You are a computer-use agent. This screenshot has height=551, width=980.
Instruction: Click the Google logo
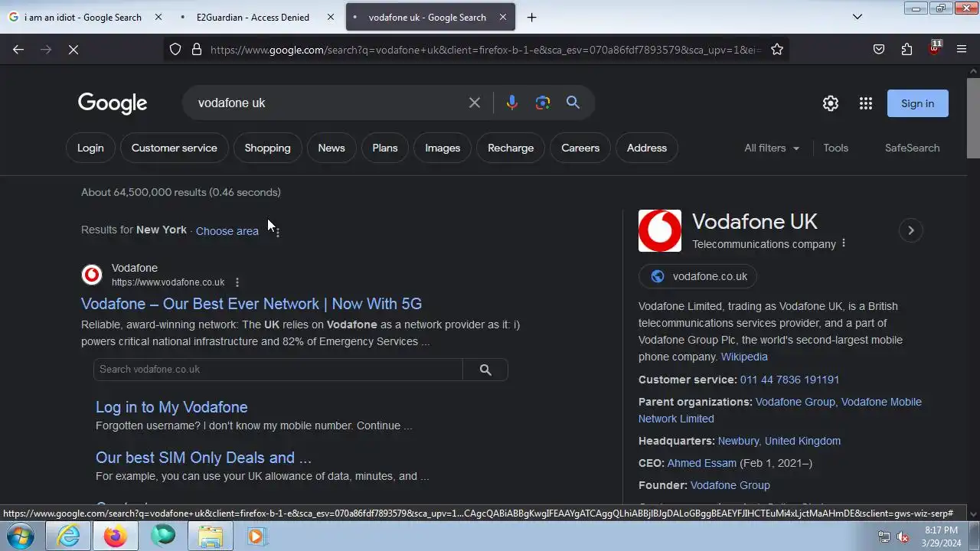[113, 103]
